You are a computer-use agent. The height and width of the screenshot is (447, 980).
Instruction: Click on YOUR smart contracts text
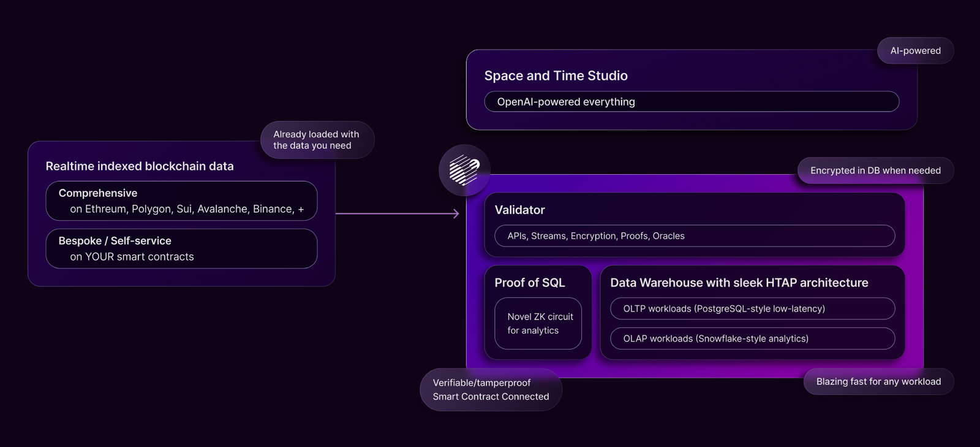132,257
